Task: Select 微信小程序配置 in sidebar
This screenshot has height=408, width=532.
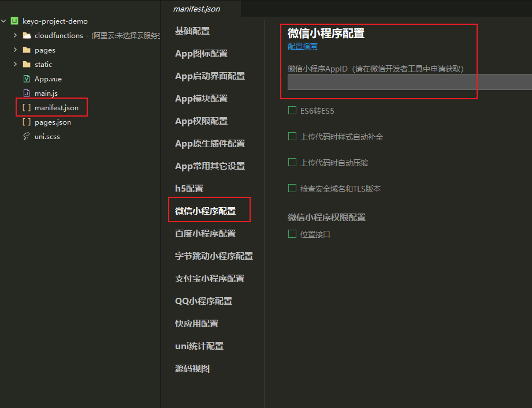Action: tap(205, 211)
